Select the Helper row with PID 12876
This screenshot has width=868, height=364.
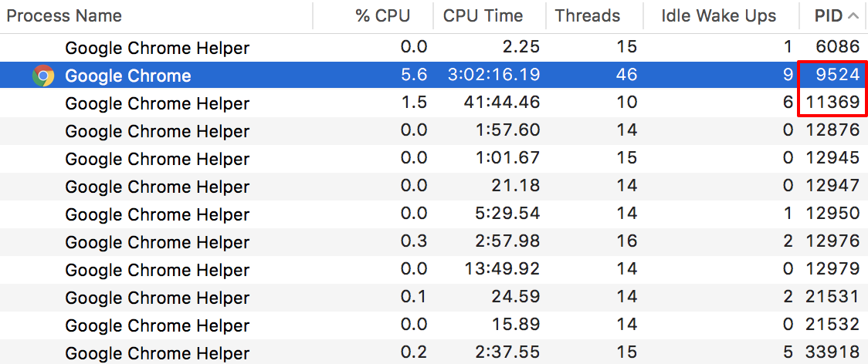click(434, 131)
